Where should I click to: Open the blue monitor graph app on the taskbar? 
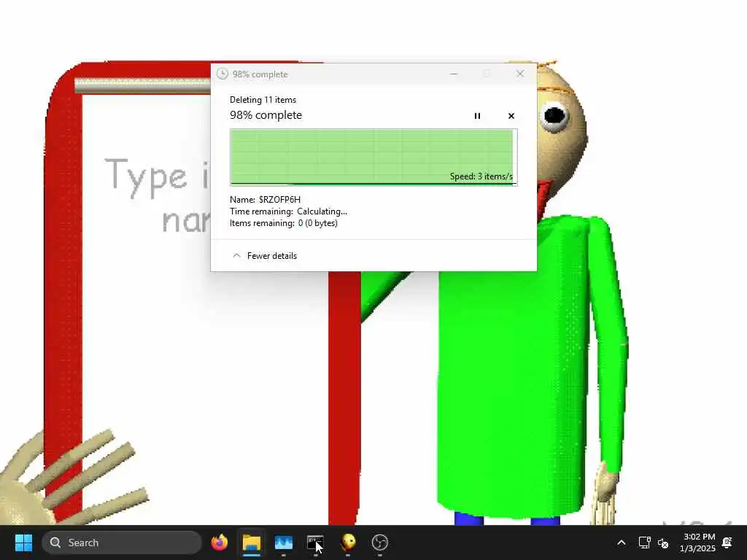tap(284, 542)
